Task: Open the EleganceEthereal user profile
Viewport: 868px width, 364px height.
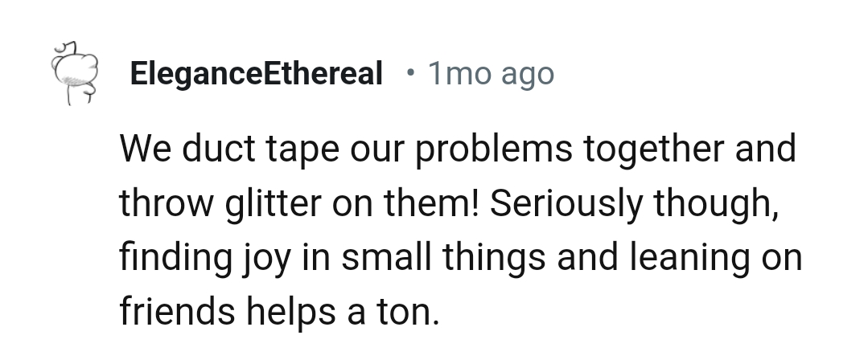Action: coord(256,75)
